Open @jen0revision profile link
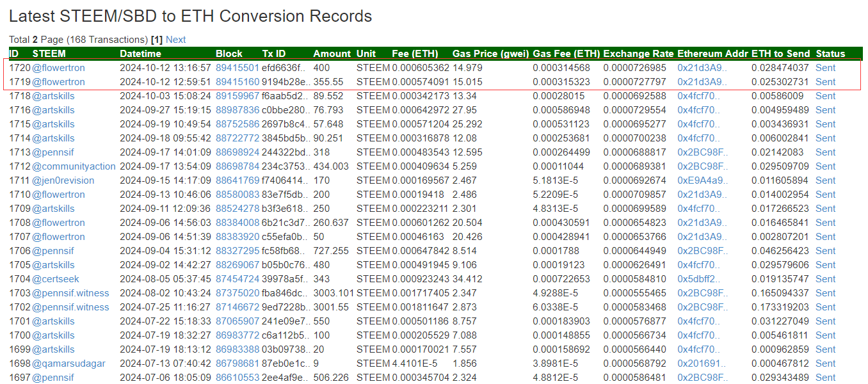 [63, 180]
